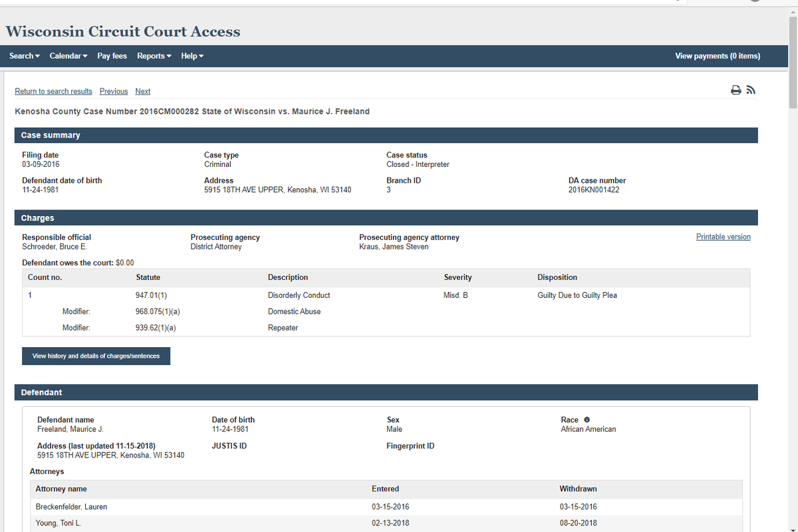Click the RSS feed icon
Image resolution: width=798 pixels, height=532 pixels.
[751, 90]
